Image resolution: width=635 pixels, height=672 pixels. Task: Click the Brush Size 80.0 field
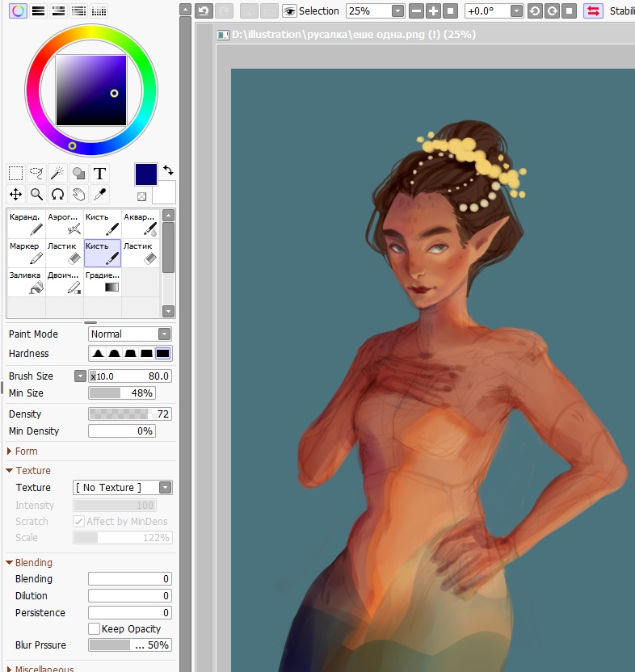point(130,376)
